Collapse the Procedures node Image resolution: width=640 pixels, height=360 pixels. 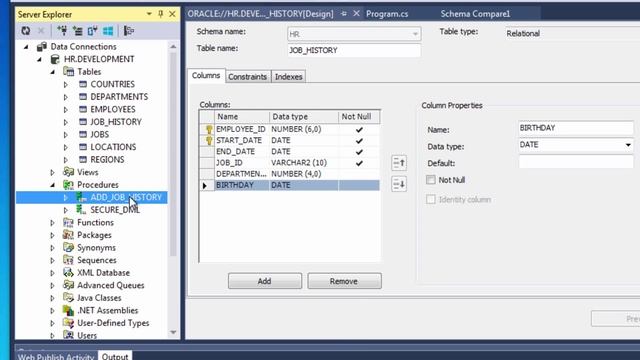pyautogui.click(x=53, y=185)
